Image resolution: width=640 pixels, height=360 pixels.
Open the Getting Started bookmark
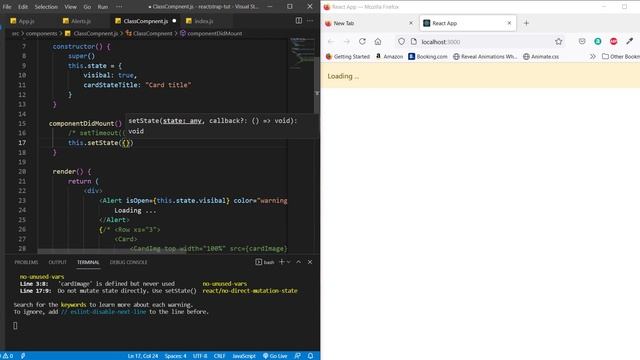(x=347, y=57)
